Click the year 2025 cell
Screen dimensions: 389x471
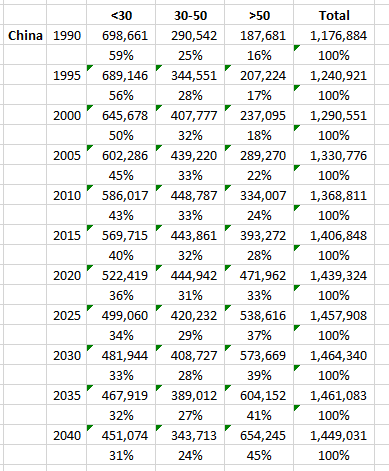point(67,315)
